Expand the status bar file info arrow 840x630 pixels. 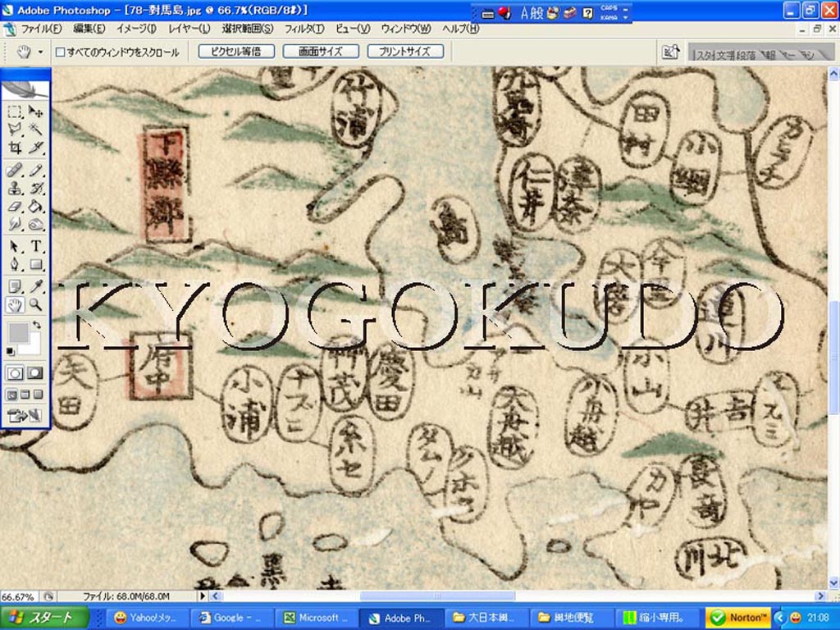click(202, 596)
